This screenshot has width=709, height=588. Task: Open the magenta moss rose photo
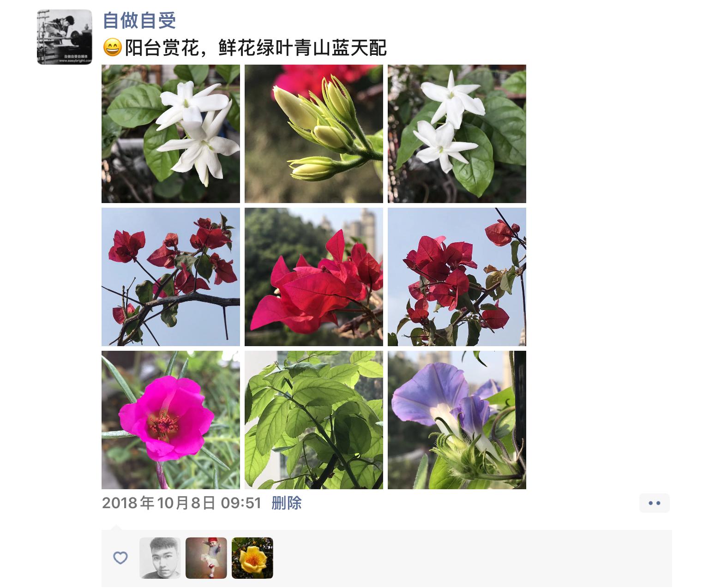pyautogui.click(x=171, y=420)
